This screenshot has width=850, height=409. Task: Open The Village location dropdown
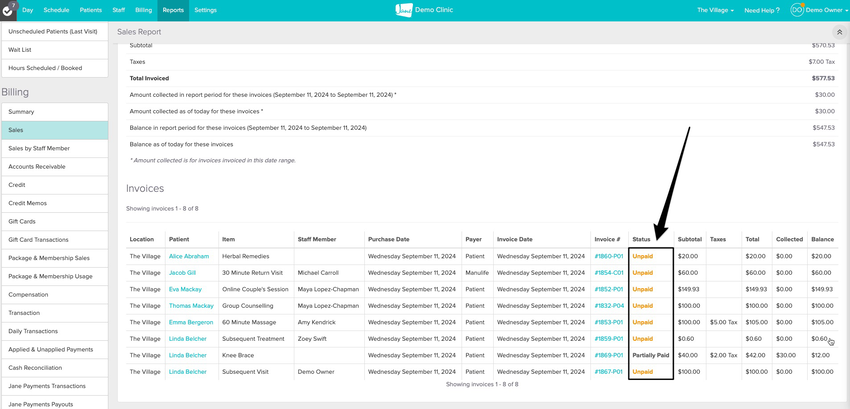pyautogui.click(x=715, y=10)
